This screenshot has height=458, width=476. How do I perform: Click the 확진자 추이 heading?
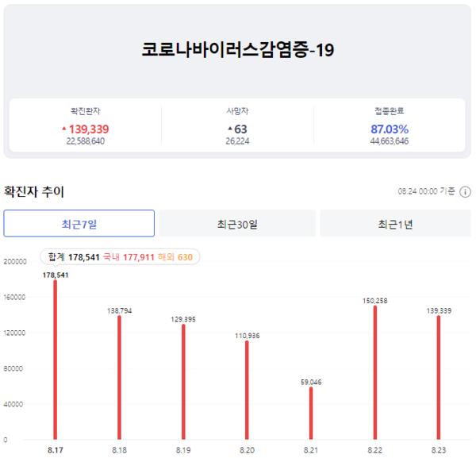tap(34, 191)
